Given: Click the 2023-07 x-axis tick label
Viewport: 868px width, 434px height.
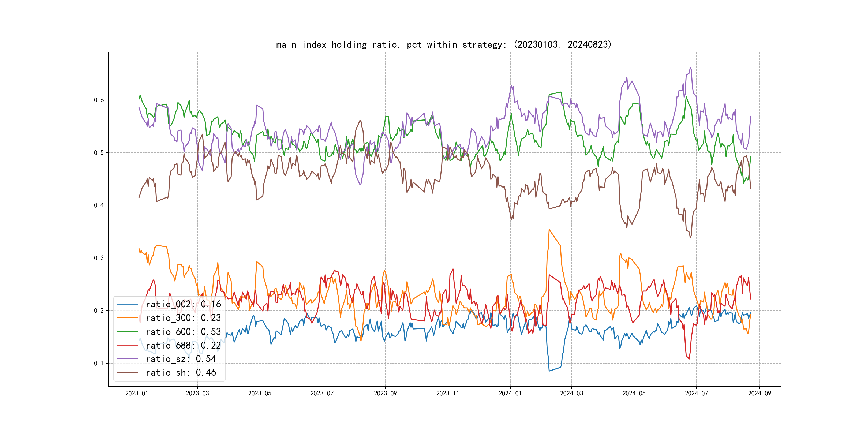Looking at the screenshot, I should pyautogui.click(x=322, y=393).
